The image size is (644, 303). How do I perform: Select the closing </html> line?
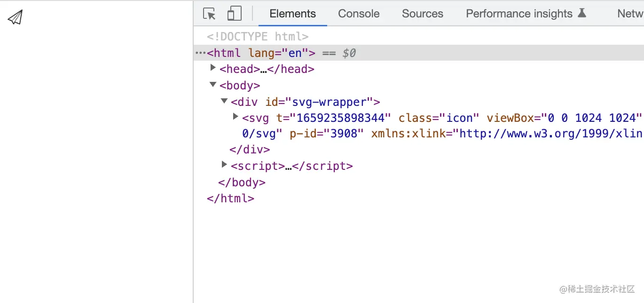230,199
